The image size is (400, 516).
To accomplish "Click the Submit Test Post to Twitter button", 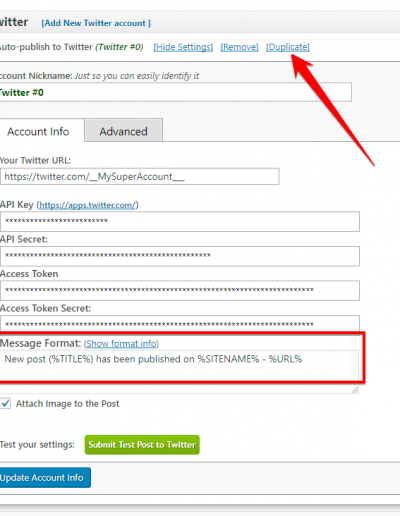I will [x=142, y=445].
